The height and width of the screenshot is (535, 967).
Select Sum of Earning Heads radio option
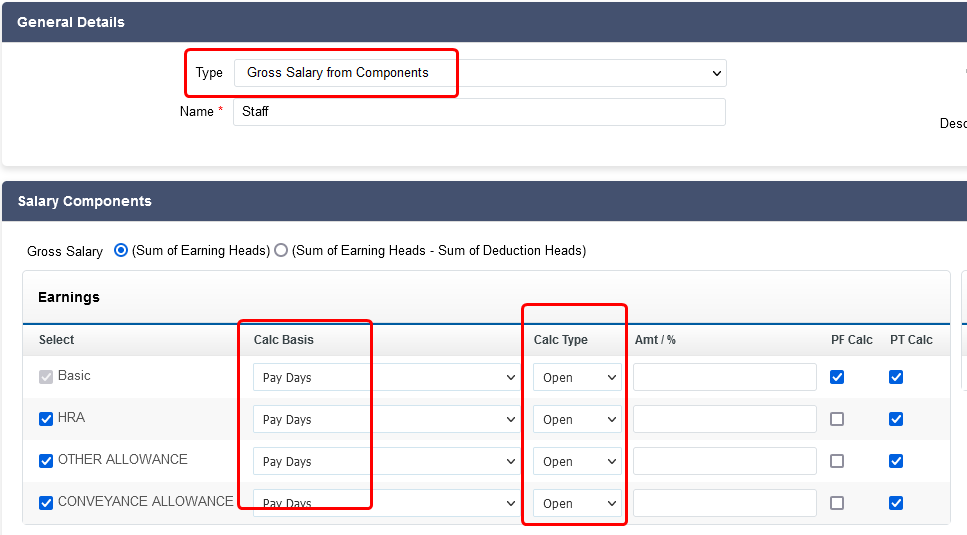point(121,250)
